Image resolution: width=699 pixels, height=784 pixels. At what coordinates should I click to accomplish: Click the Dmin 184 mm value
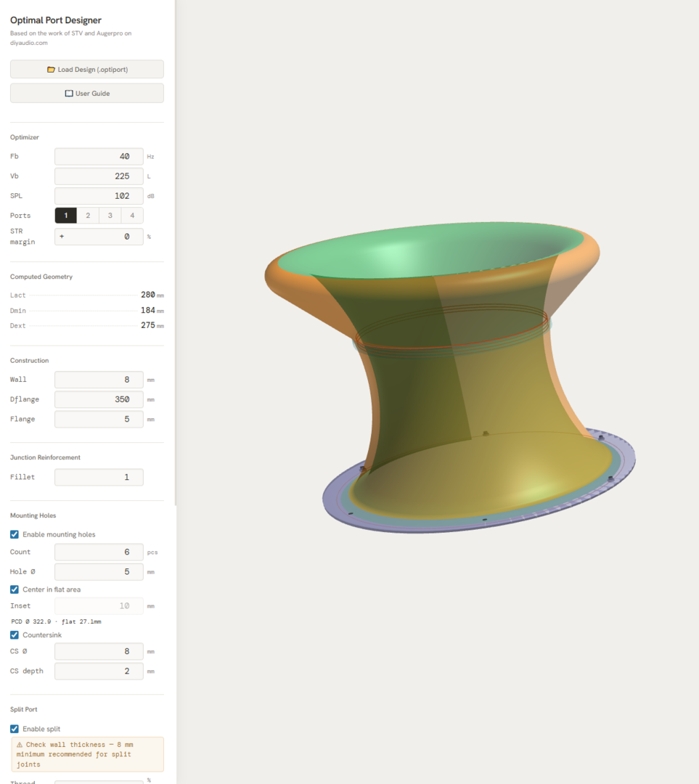152,311
